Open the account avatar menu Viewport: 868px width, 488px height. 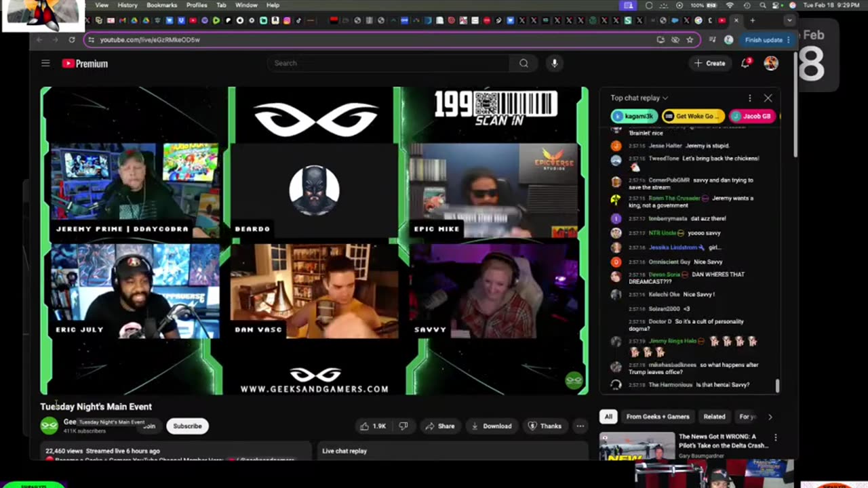pyautogui.click(x=771, y=63)
